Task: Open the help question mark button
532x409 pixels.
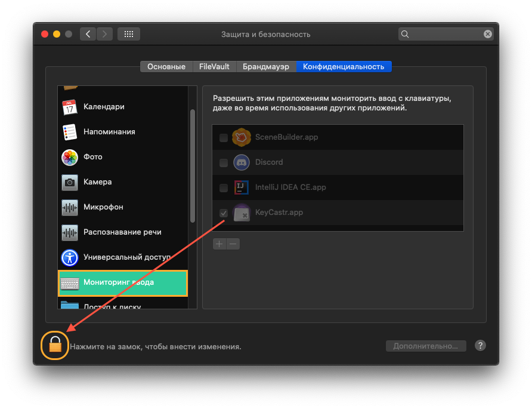Action: pyautogui.click(x=480, y=346)
